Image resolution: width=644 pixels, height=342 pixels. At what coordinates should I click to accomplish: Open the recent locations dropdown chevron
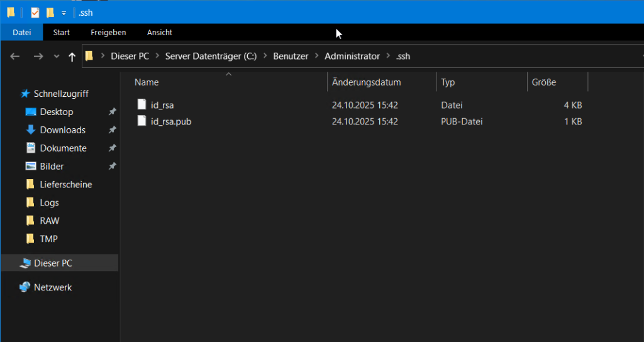(57, 57)
